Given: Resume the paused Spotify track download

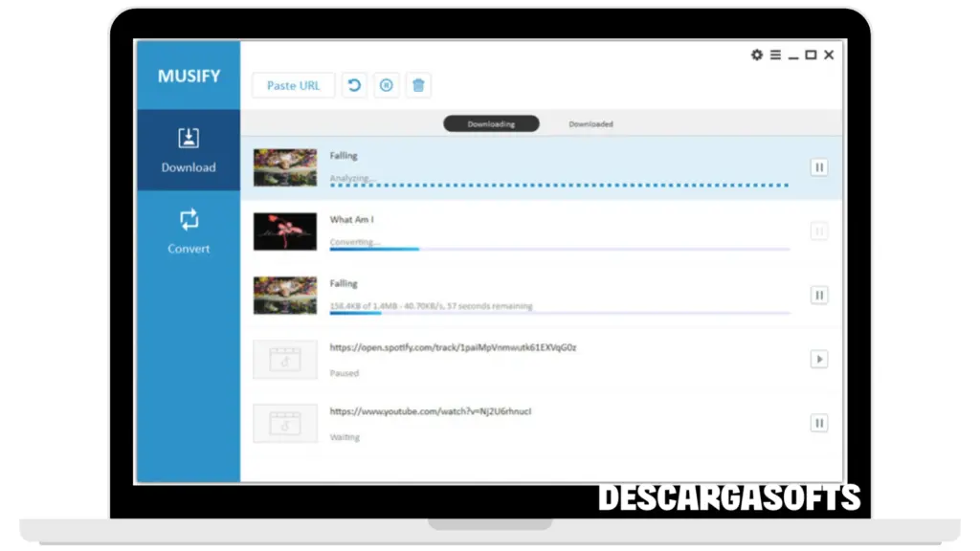Looking at the screenshot, I should (819, 360).
